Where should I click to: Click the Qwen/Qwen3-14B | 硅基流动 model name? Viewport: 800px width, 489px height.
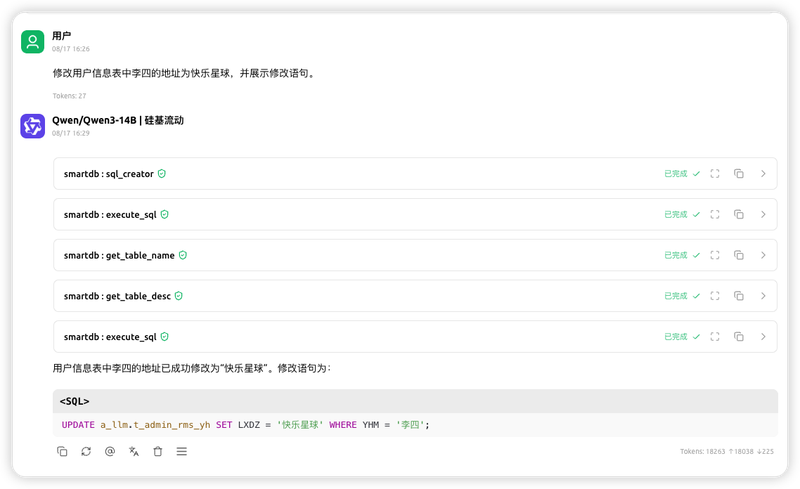click(118, 120)
